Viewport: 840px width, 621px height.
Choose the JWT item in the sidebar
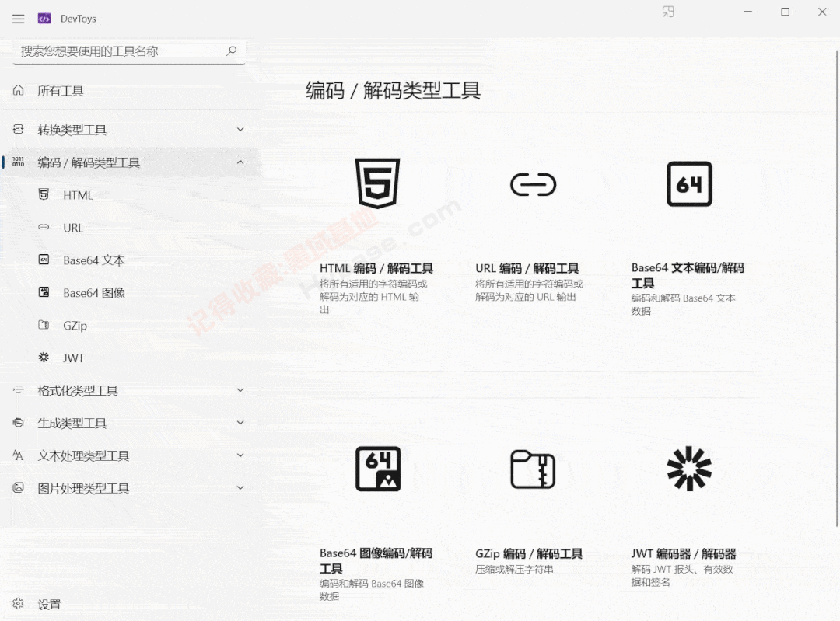(x=128, y=358)
